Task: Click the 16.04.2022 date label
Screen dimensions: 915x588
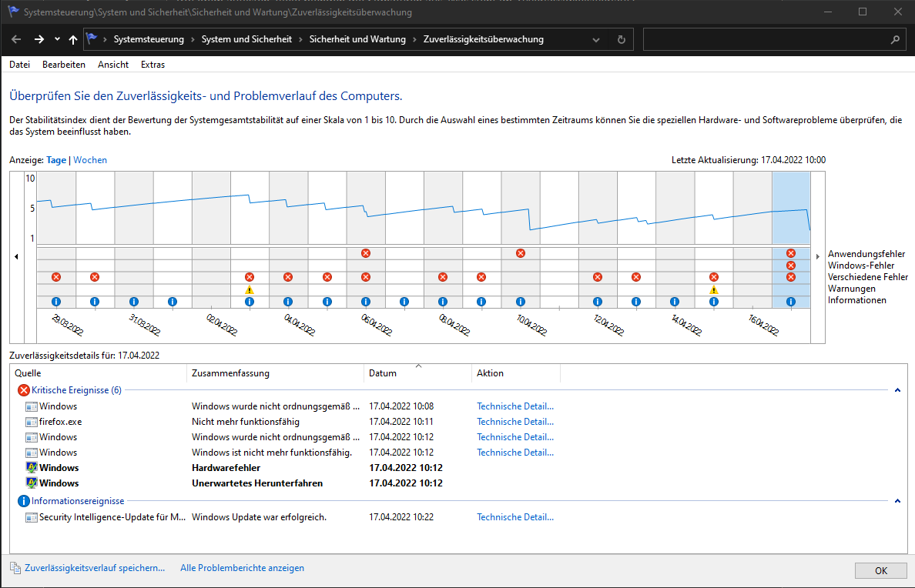Action: 764,324
